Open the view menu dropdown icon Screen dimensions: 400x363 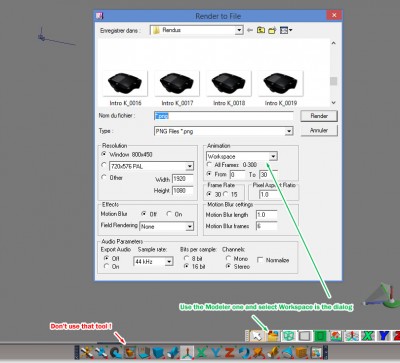click(286, 30)
